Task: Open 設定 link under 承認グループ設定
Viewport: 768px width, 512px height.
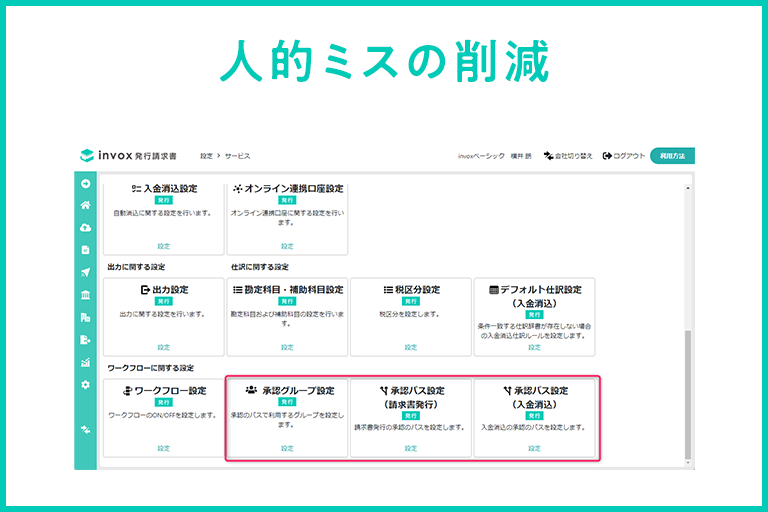Action: pos(287,448)
